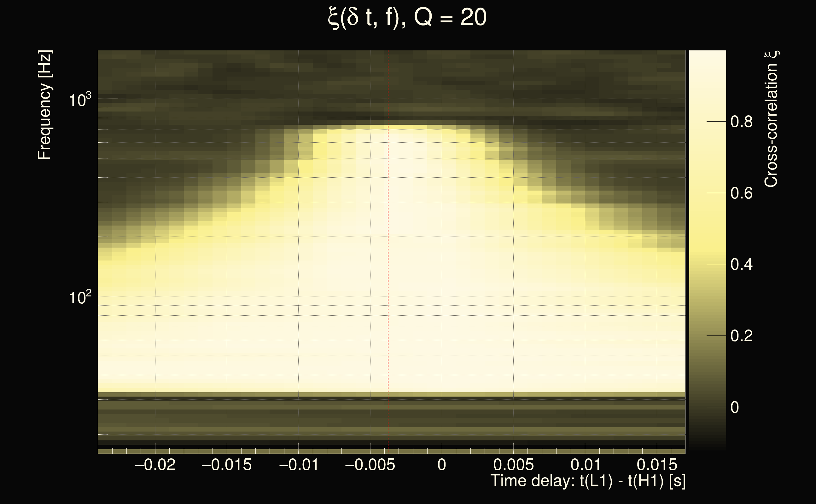The image size is (816, 504).
Task: Click the 0.8 tick on colorbar
Action: pos(741,122)
